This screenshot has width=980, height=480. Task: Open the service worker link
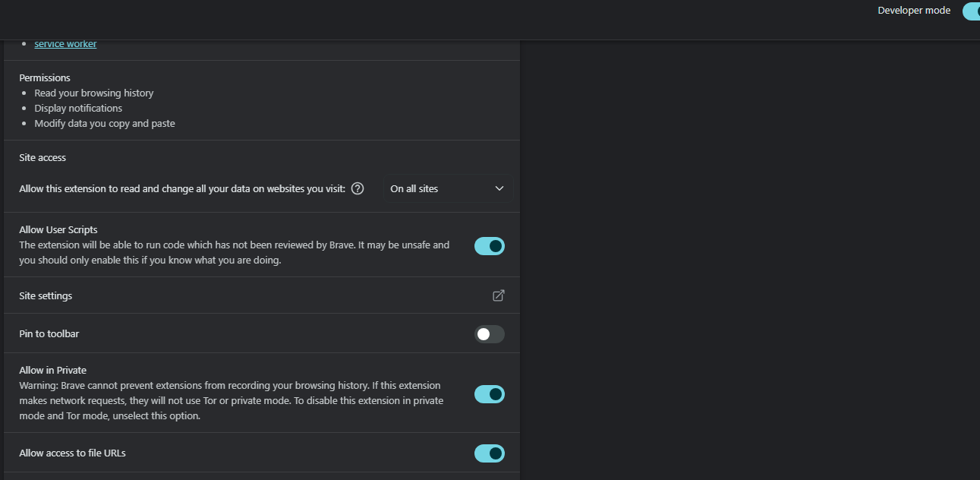coord(65,44)
